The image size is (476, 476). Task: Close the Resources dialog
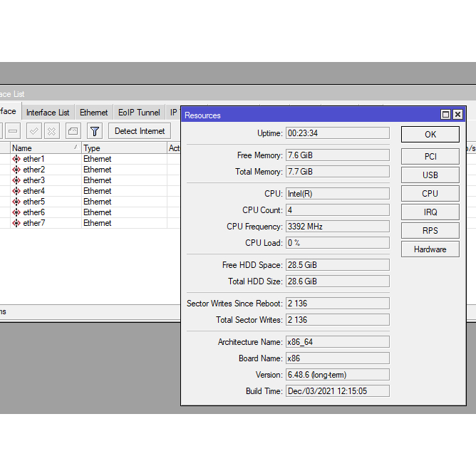457,115
